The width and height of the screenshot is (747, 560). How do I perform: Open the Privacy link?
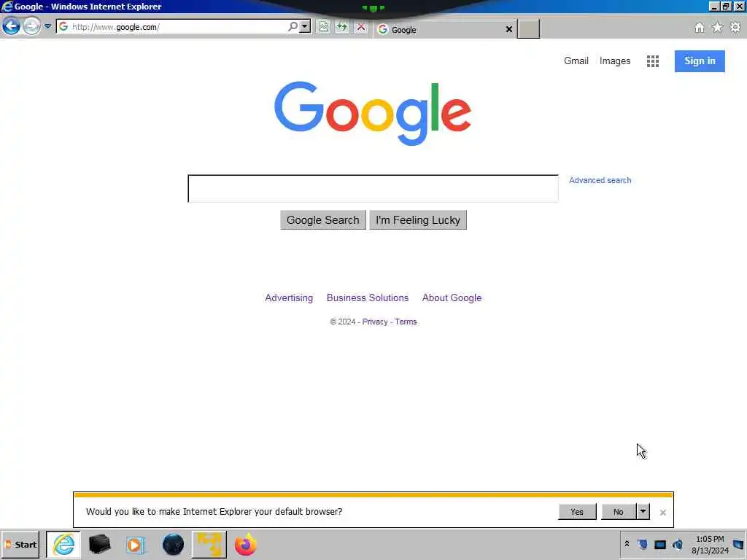[375, 322]
